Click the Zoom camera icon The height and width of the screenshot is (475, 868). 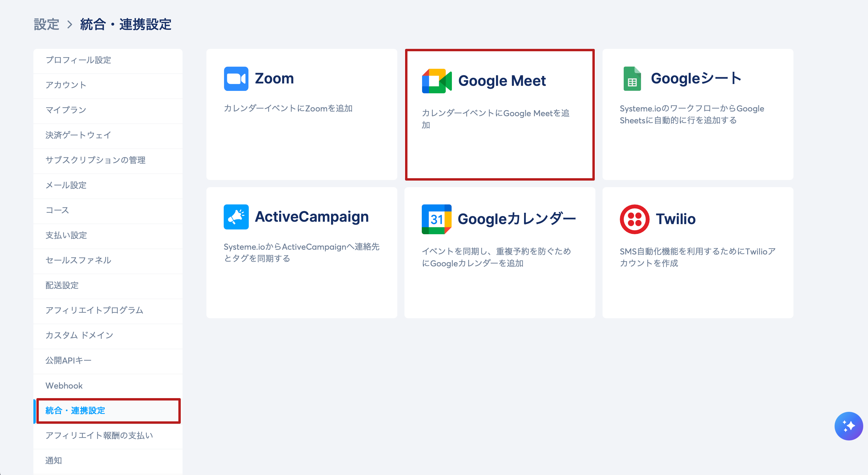click(x=236, y=79)
